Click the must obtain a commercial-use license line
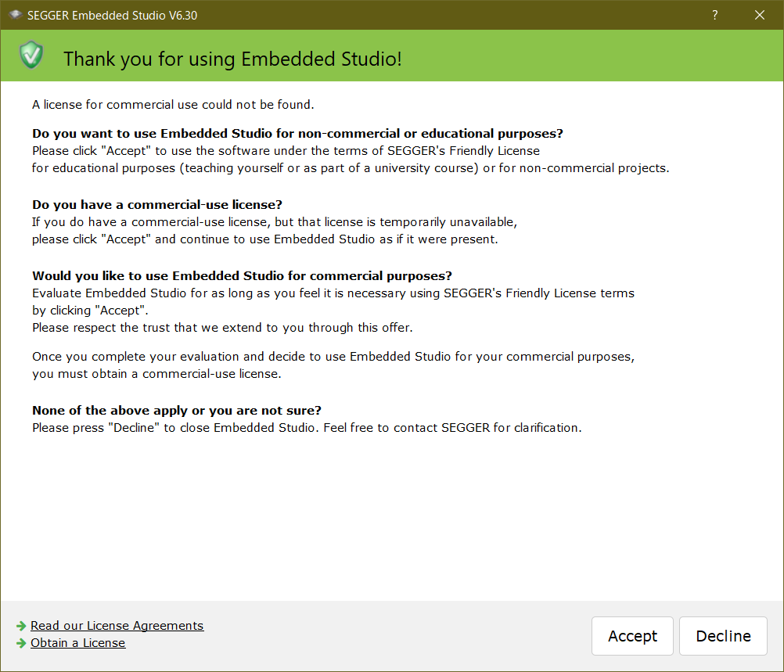 coord(156,373)
